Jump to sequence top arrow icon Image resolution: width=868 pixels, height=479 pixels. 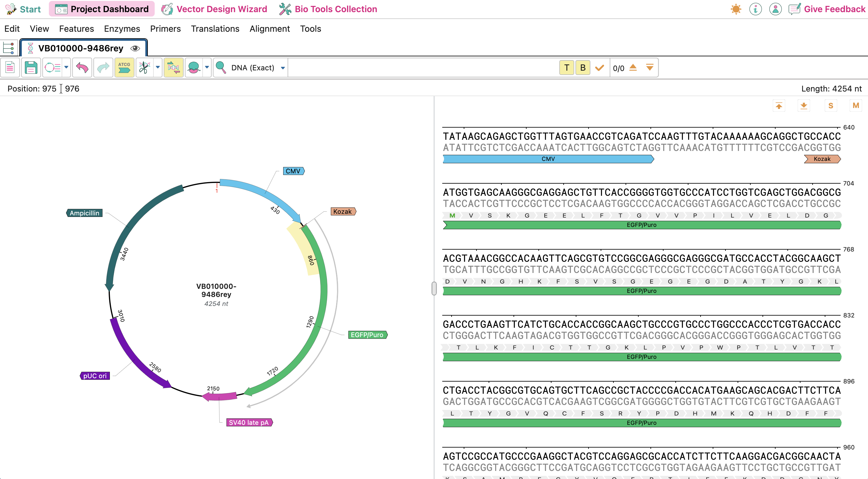tap(779, 106)
